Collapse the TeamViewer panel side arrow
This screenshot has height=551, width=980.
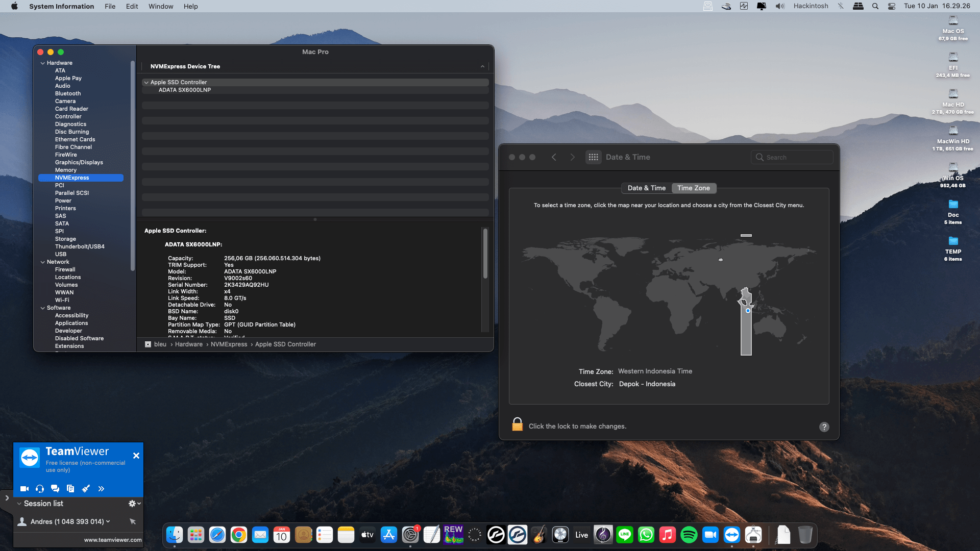7,497
